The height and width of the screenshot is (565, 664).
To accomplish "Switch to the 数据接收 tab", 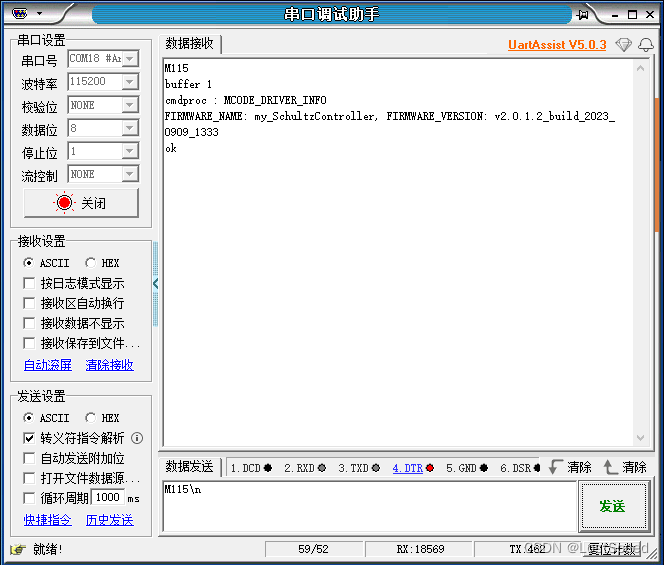I will point(189,44).
